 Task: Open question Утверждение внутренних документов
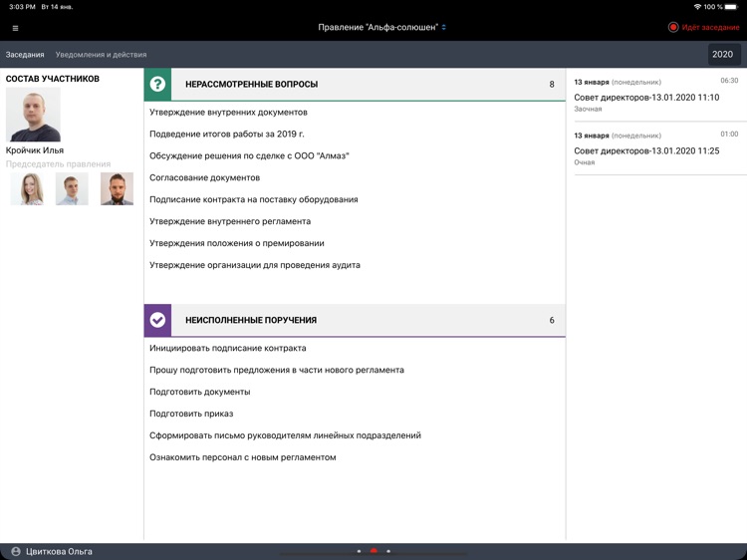(229, 112)
